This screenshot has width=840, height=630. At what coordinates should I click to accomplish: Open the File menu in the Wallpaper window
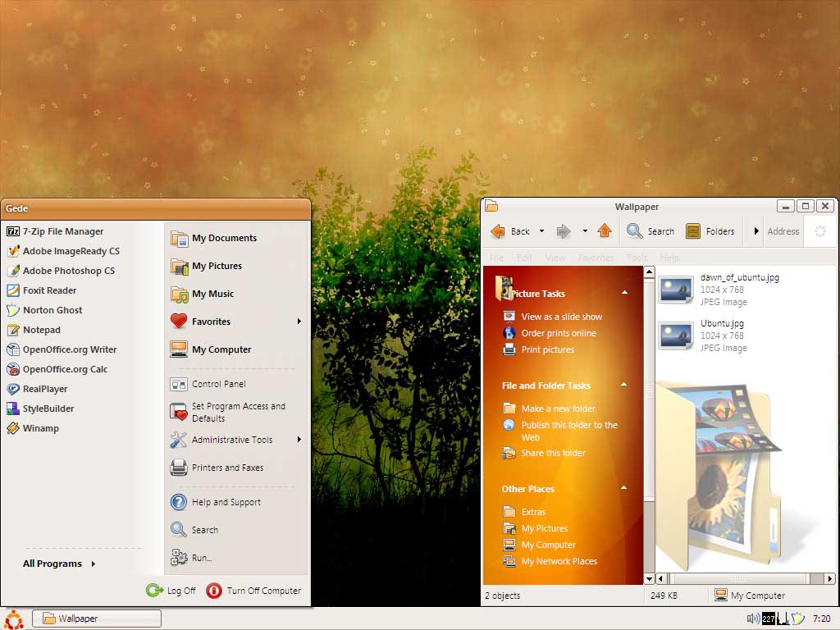click(x=497, y=257)
